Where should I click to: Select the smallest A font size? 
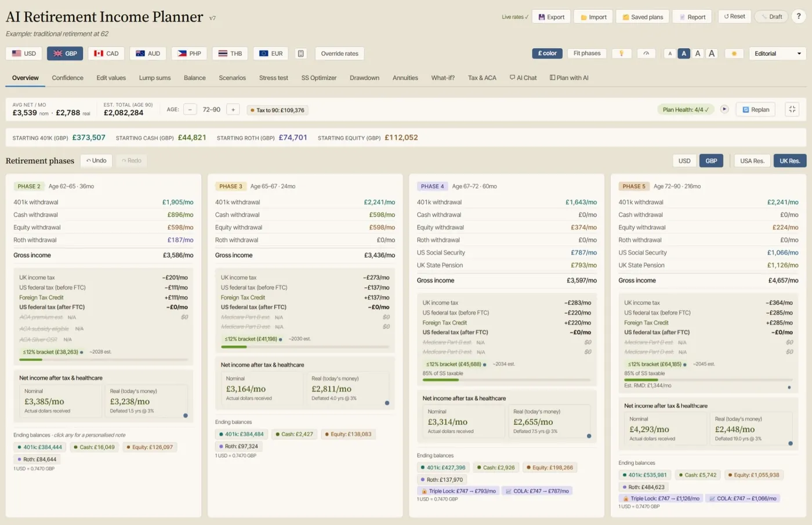[670, 53]
